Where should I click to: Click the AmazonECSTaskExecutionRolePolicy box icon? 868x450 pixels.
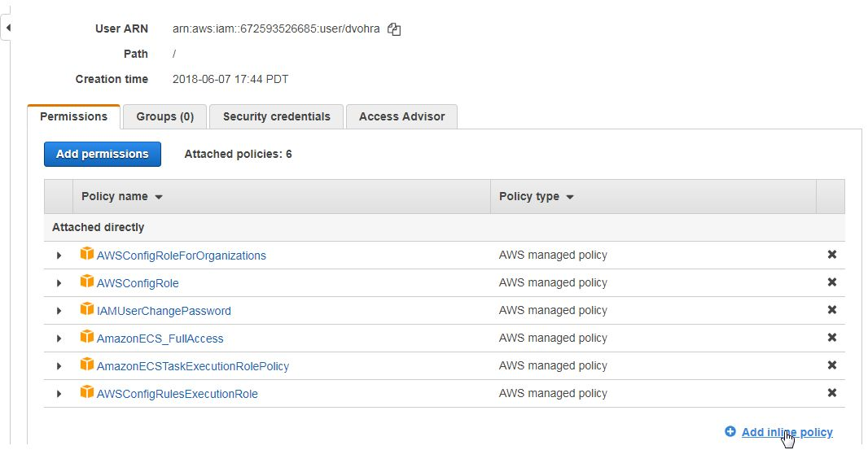pos(87,365)
